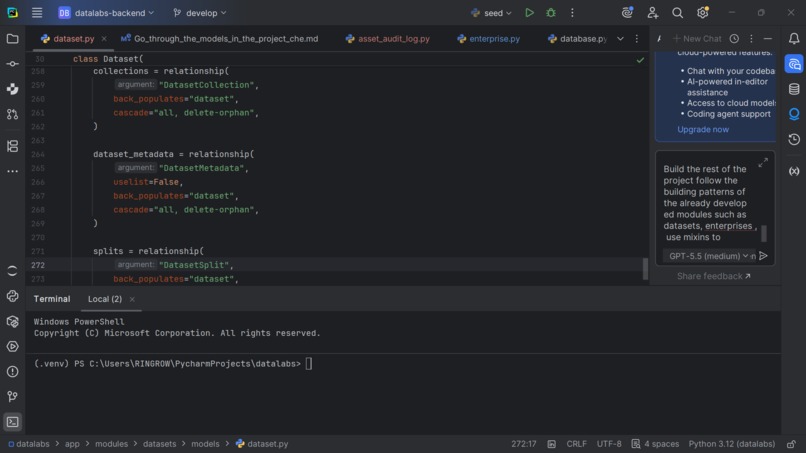Open chat history clock icon

tap(734, 39)
